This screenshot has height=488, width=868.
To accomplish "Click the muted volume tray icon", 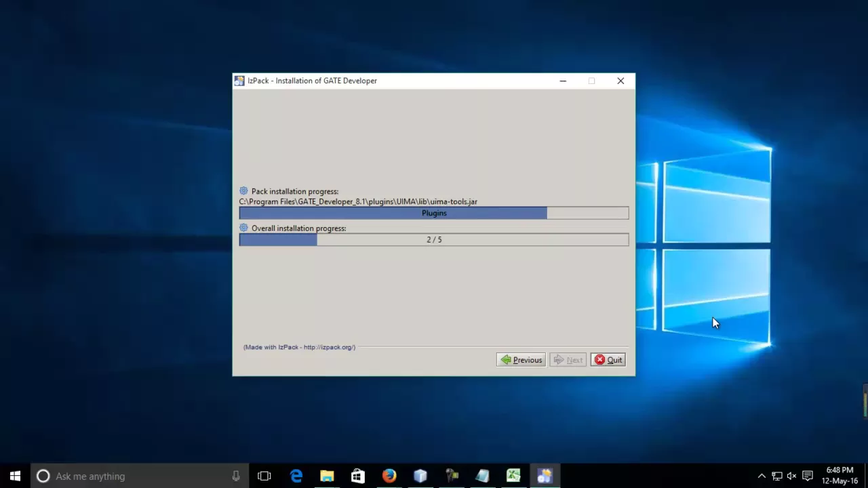I will click(x=792, y=476).
